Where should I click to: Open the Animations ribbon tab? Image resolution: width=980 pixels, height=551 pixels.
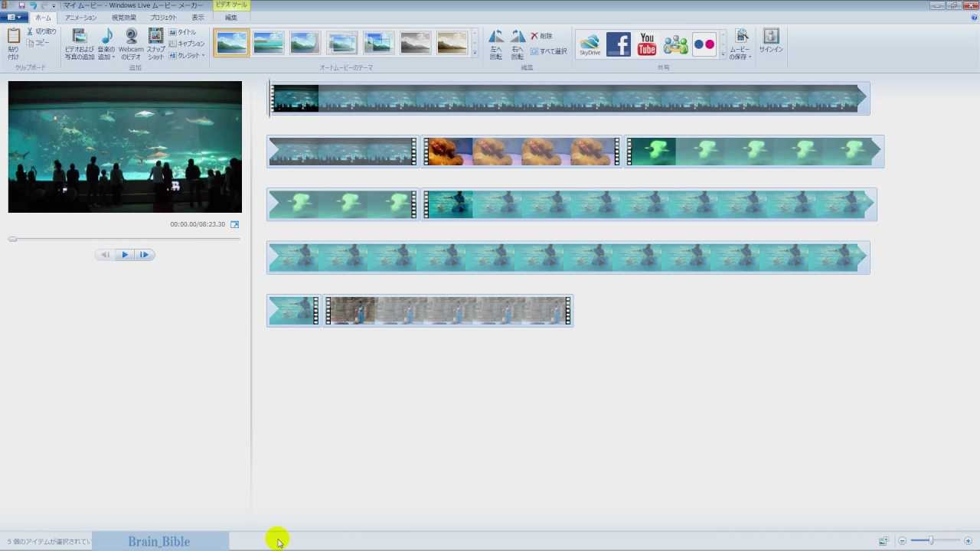tap(81, 17)
